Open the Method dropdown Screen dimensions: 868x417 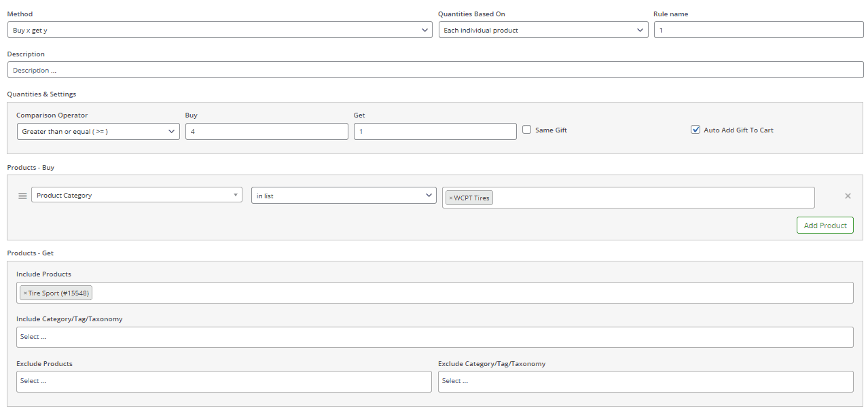[x=219, y=30]
